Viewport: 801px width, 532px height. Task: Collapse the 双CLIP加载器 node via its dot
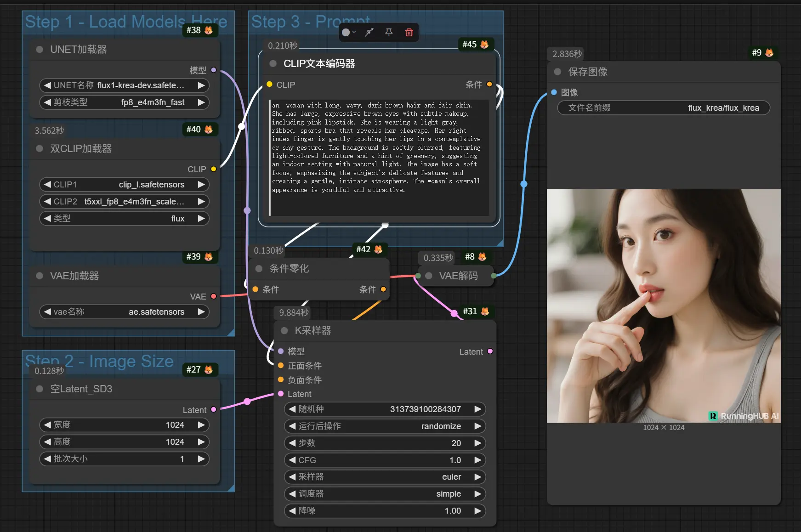(40, 148)
